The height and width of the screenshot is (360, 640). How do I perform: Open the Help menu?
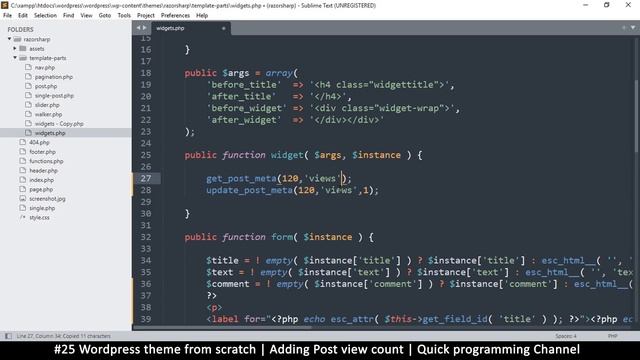202,16
